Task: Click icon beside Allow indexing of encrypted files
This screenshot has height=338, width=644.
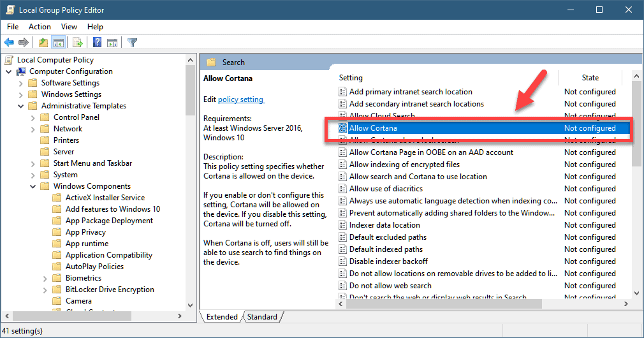Action: (x=342, y=165)
